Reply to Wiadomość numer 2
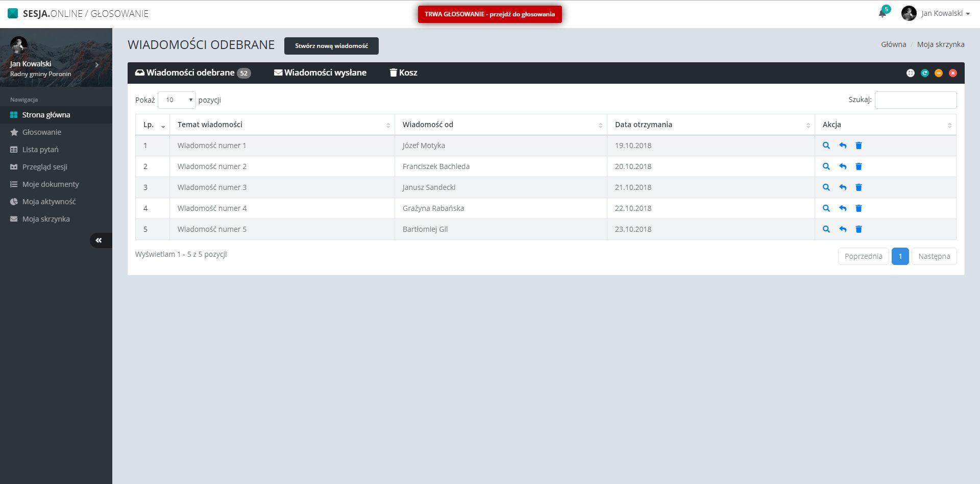Screen dimensions: 980x484 (x=842, y=166)
